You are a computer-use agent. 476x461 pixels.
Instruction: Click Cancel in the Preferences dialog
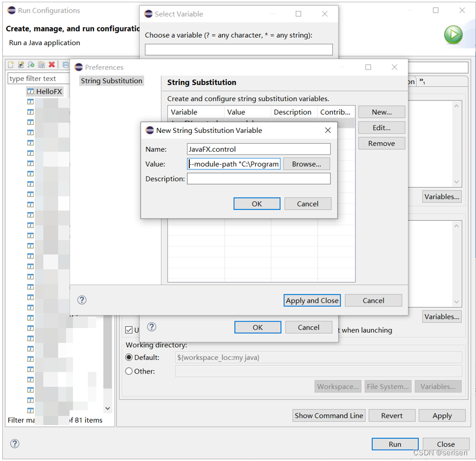373,301
